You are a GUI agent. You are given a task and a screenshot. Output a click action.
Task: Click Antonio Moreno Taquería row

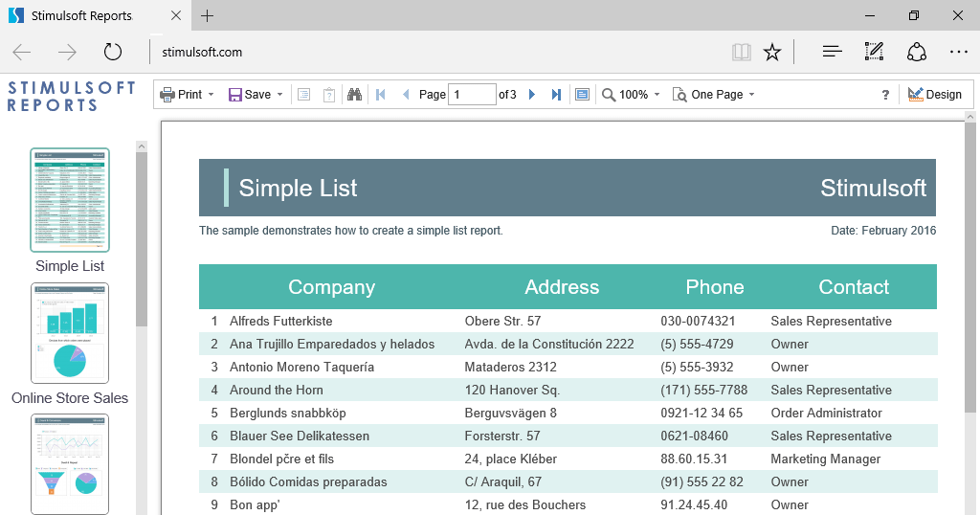[568, 367]
